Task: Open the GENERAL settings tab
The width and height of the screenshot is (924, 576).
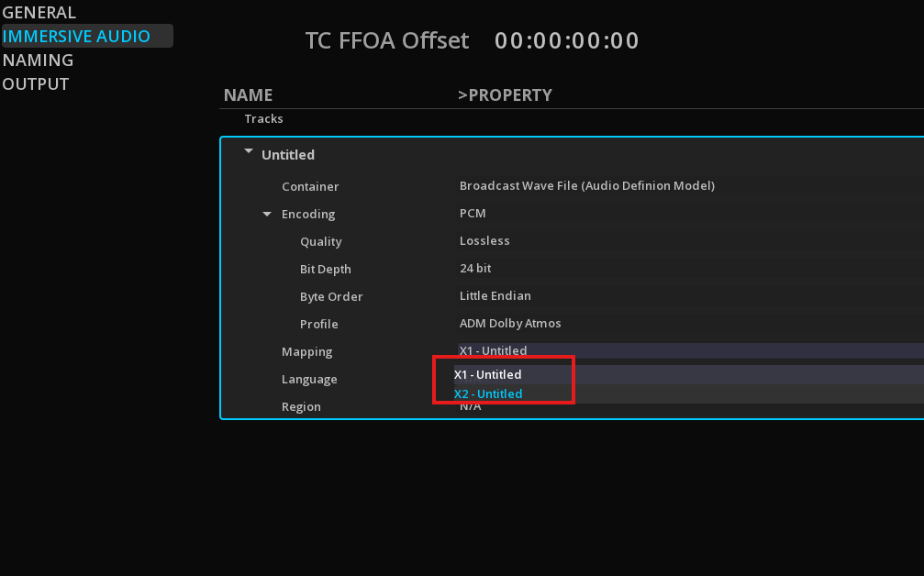Action: [39, 13]
